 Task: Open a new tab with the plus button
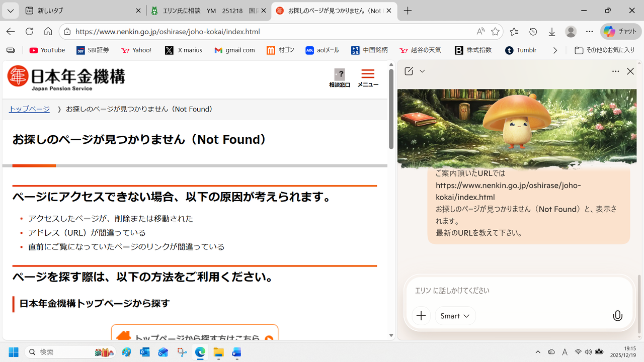click(x=408, y=11)
